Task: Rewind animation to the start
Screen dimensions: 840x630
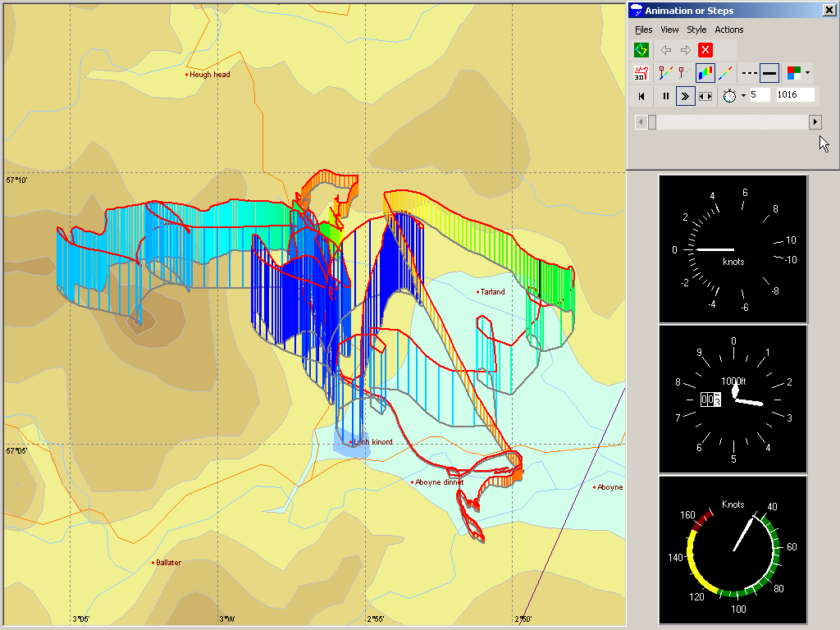Action: coord(641,96)
